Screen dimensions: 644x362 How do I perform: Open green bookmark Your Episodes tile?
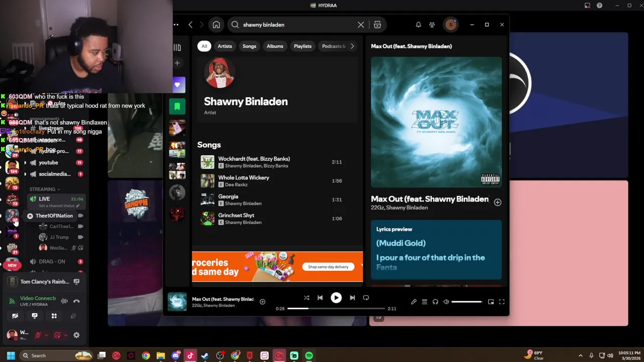coord(177,107)
